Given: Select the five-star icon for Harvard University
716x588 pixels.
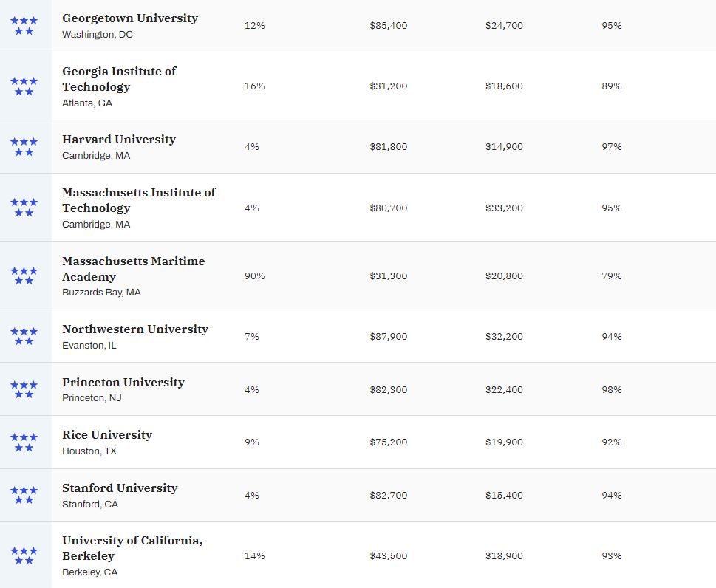Looking at the screenshot, I should tap(24, 147).
